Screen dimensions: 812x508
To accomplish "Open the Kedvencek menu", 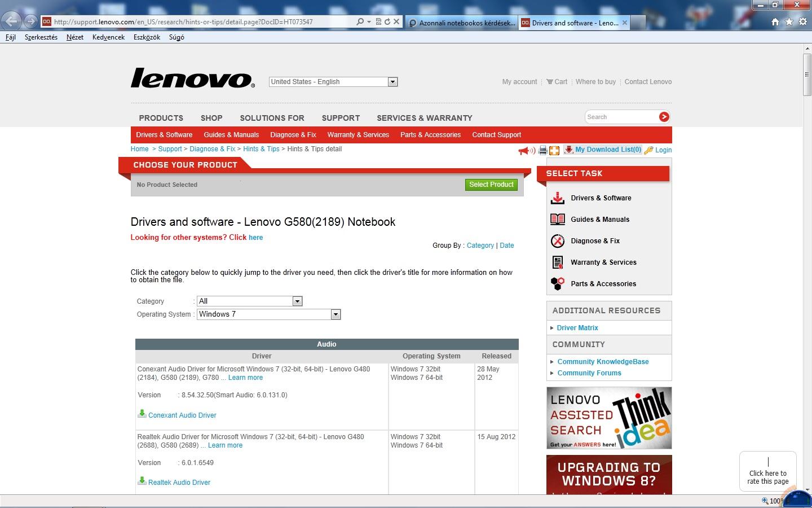I will click(x=108, y=37).
